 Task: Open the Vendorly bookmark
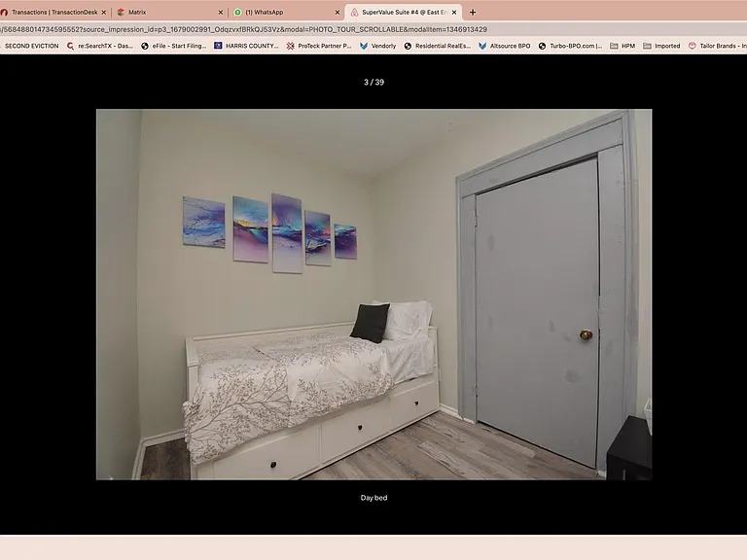pos(377,47)
